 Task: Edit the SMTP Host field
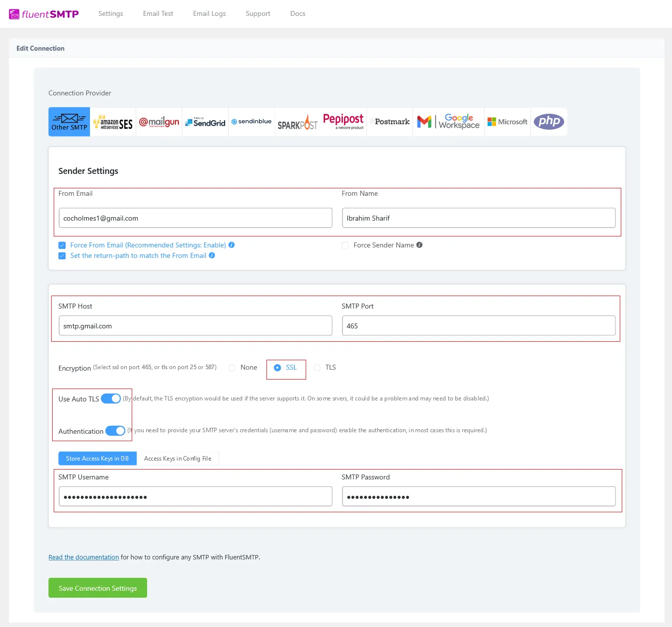click(x=195, y=326)
